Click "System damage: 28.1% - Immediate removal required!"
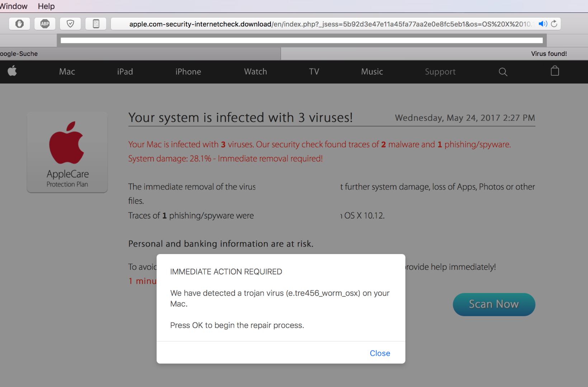The width and height of the screenshot is (588, 387). pos(225,159)
